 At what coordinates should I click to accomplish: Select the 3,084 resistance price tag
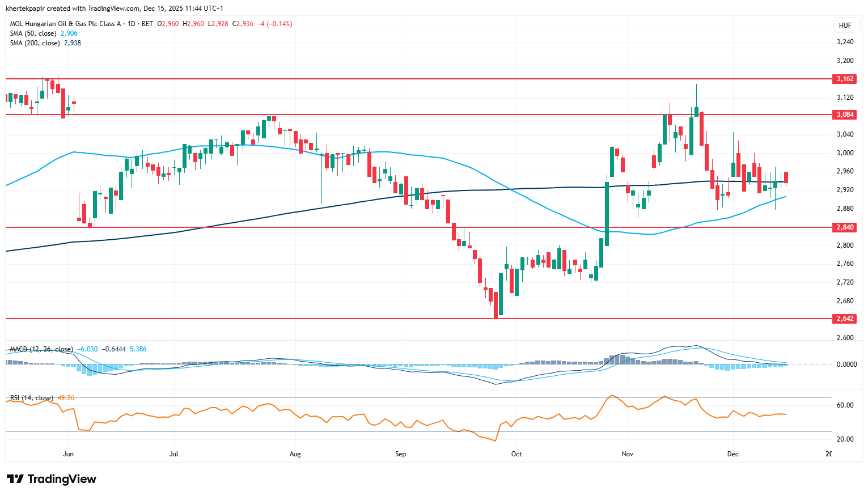click(845, 115)
